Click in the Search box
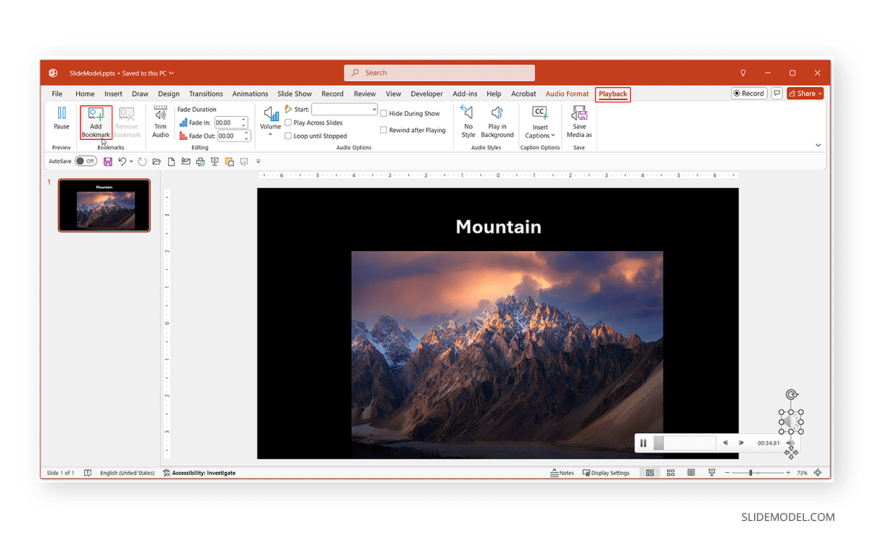This screenshot has height=539, width=870. pos(439,73)
